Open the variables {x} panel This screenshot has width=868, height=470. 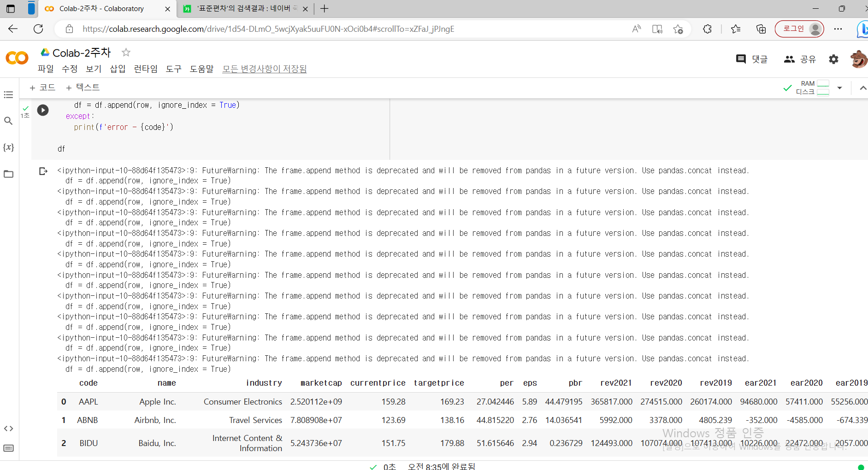click(8, 147)
